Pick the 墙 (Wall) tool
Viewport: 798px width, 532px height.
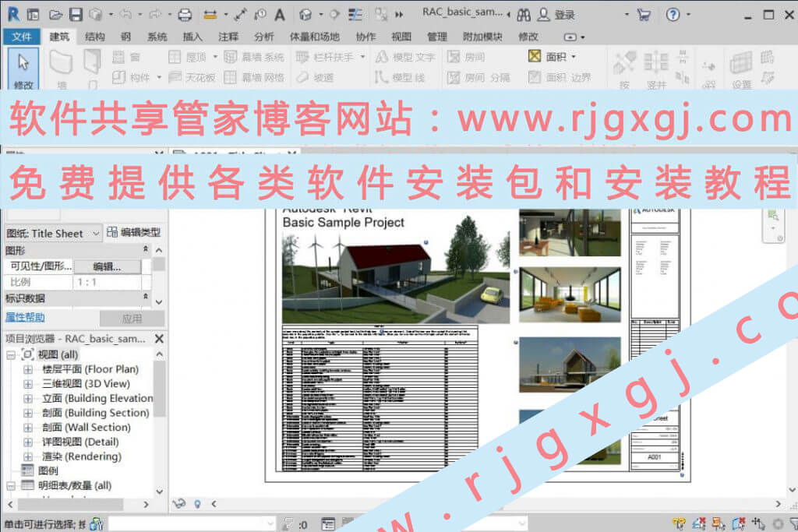(x=61, y=68)
